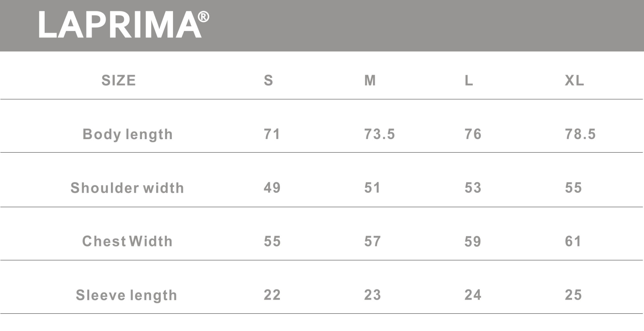Click shoulder width value 49

pyautogui.click(x=272, y=188)
